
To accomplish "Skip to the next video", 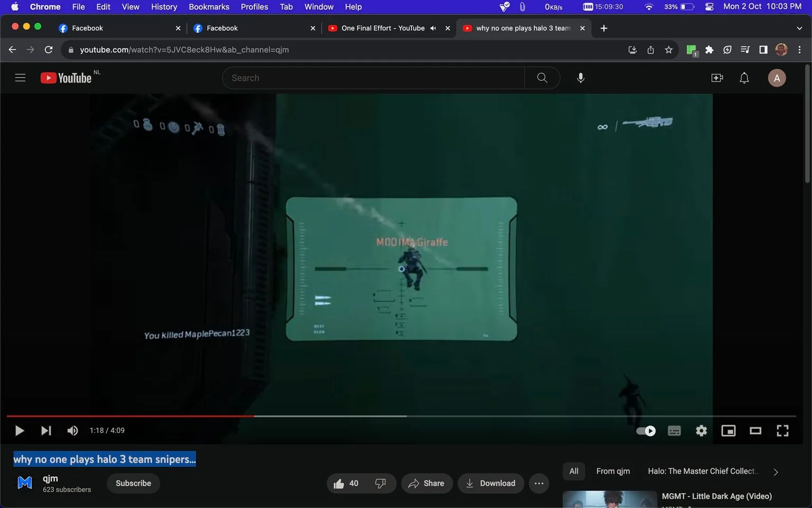I will 46,431.
